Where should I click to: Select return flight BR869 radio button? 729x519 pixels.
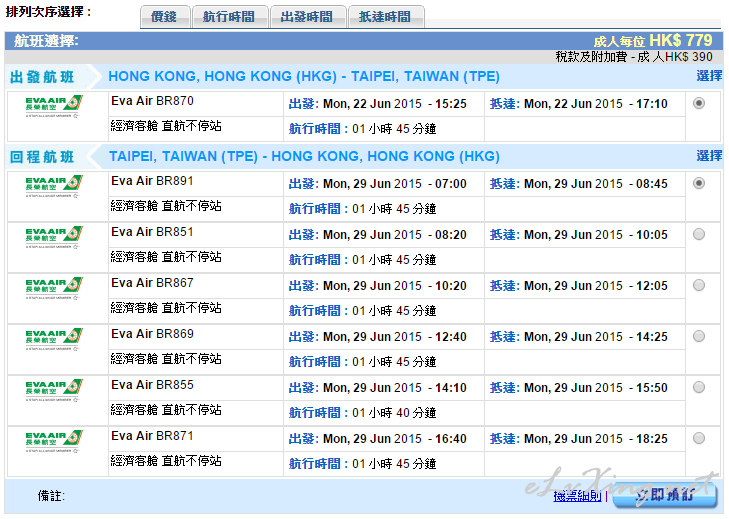(699, 336)
